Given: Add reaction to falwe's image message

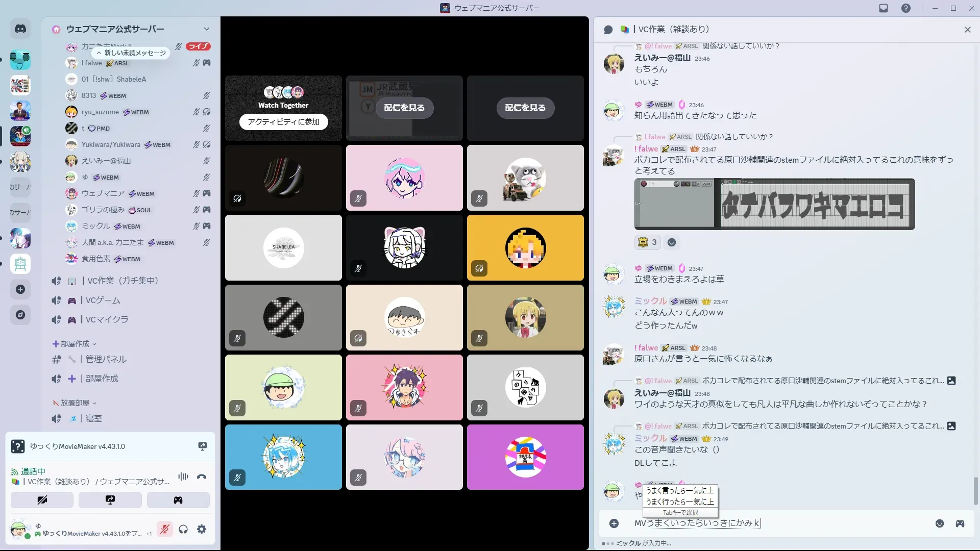Looking at the screenshot, I should [x=672, y=242].
